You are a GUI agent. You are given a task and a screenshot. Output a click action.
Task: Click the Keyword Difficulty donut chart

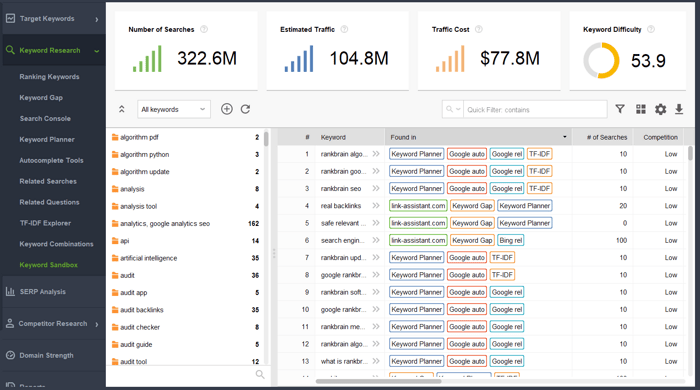[601, 60]
